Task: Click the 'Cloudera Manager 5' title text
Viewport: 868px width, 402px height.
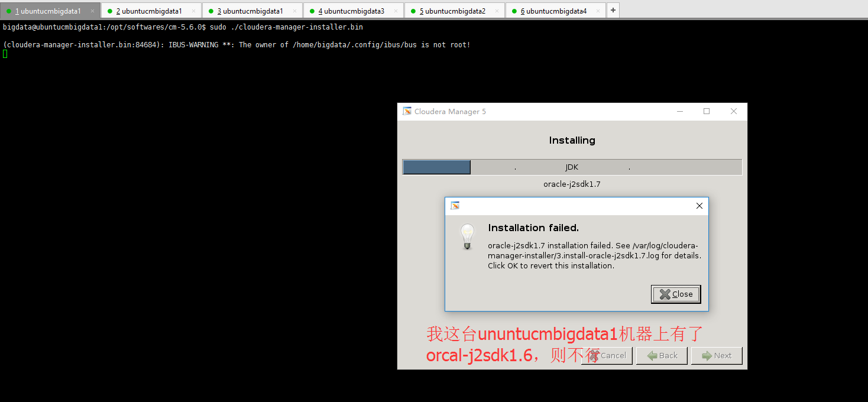Action: [x=450, y=111]
